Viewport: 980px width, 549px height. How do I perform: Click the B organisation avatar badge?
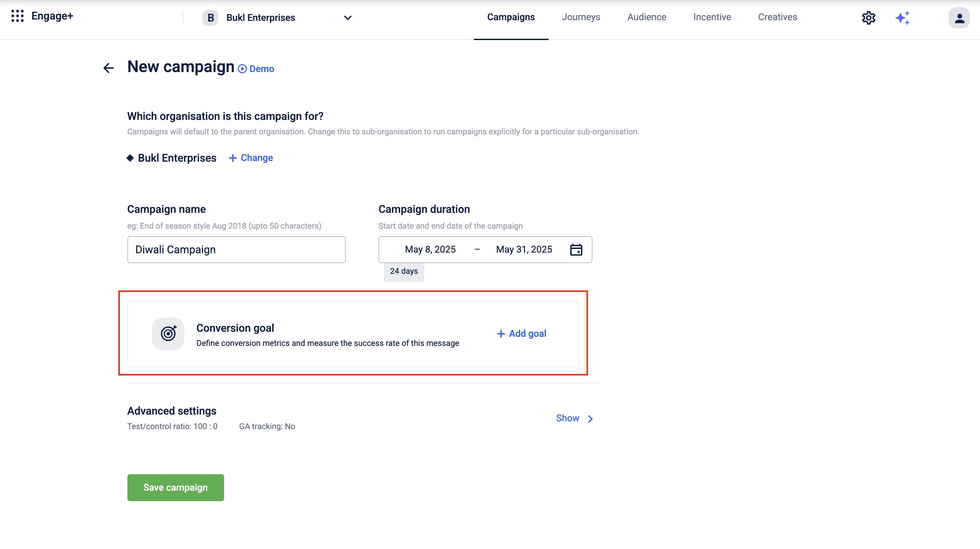click(x=210, y=18)
